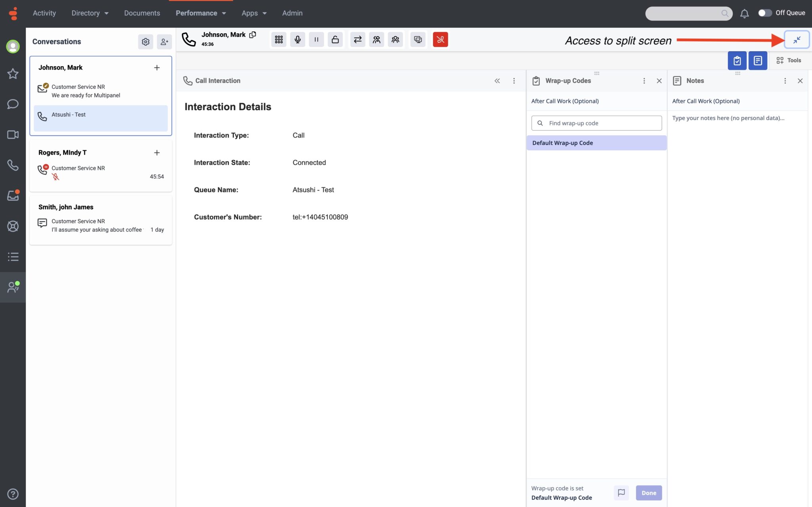This screenshot has width=812, height=507.
Task: Start screen share on the call
Action: pos(417,39)
